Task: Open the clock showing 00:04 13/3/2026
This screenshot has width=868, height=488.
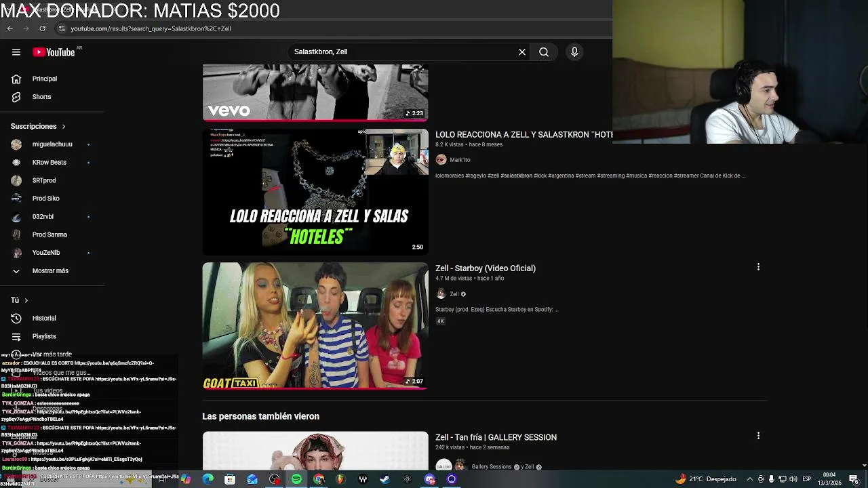Action: tap(829, 479)
